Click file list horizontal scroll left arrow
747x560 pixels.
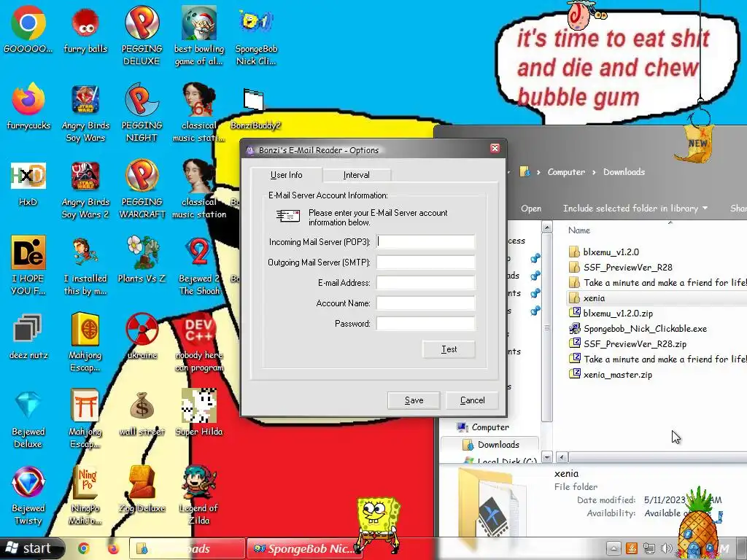562,457
